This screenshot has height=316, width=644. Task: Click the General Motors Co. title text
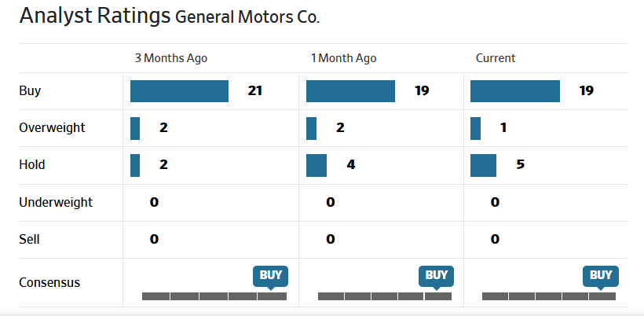point(247,17)
